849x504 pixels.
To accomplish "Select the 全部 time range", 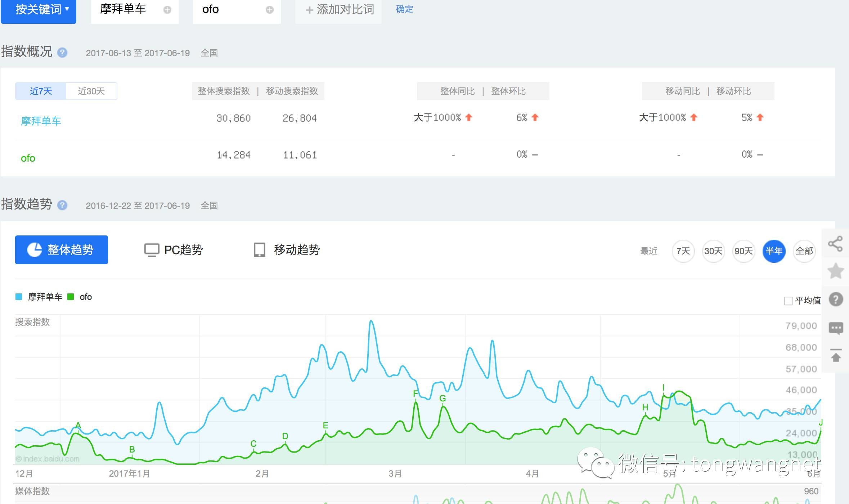I will pyautogui.click(x=804, y=251).
